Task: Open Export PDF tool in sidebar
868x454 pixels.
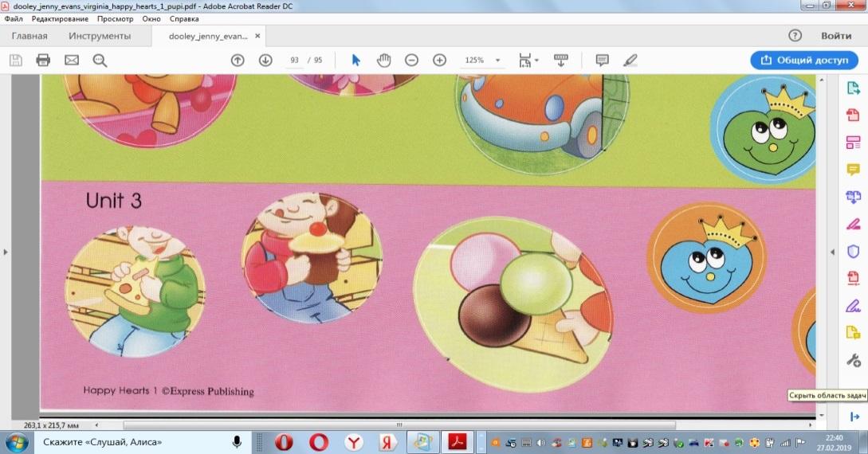Action: coord(853,88)
